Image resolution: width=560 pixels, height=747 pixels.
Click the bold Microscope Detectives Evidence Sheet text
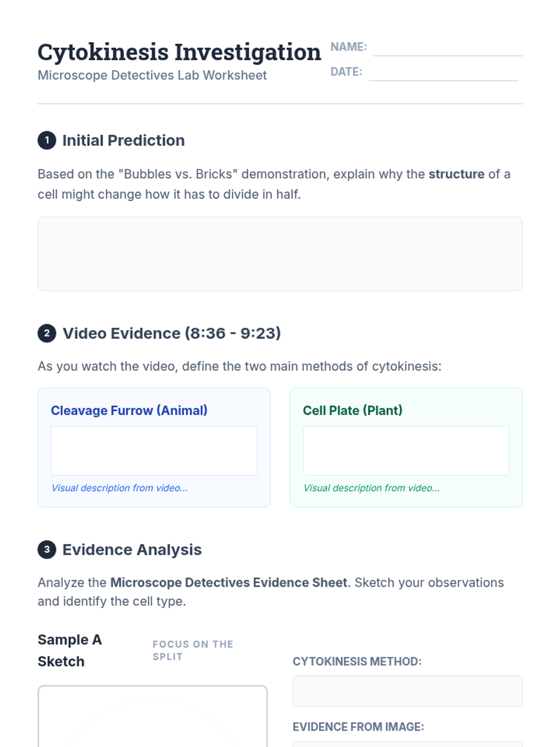pyautogui.click(x=229, y=583)
